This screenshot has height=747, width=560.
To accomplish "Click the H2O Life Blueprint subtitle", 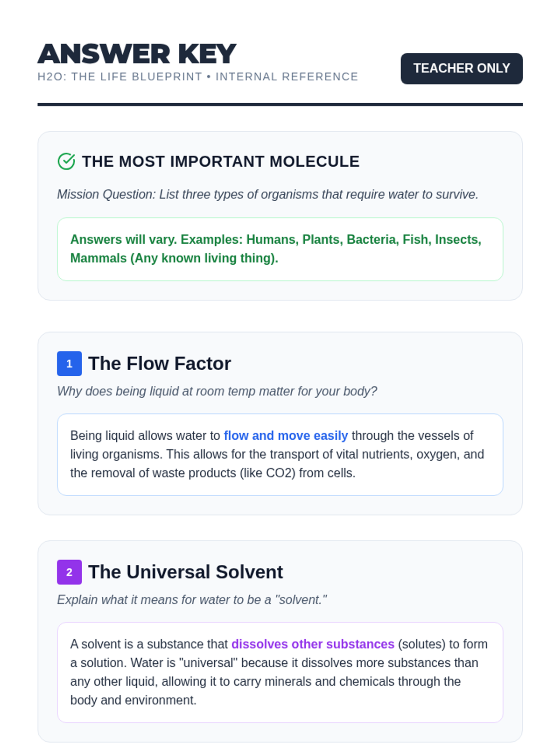I will (197, 77).
